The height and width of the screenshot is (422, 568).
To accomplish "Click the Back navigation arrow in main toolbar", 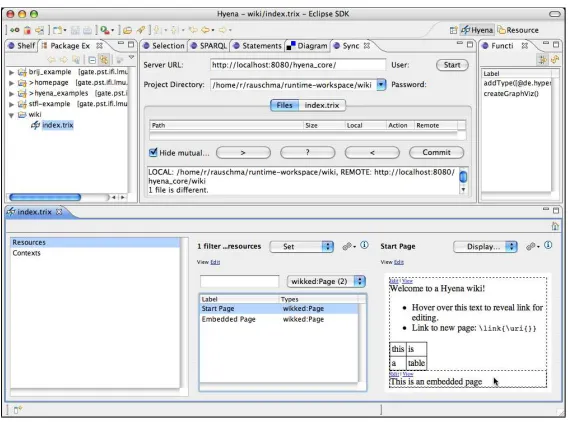I will pos(205,30).
